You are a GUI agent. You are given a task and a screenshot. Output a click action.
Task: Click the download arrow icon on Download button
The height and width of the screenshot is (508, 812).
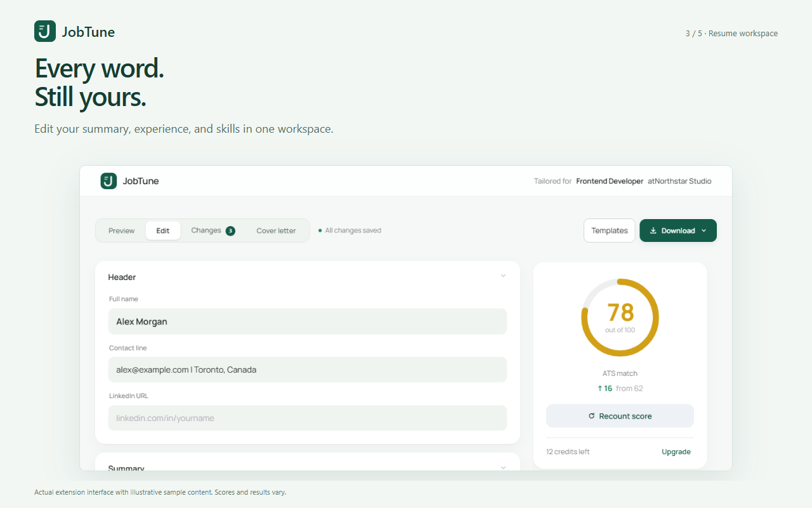tap(653, 231)
